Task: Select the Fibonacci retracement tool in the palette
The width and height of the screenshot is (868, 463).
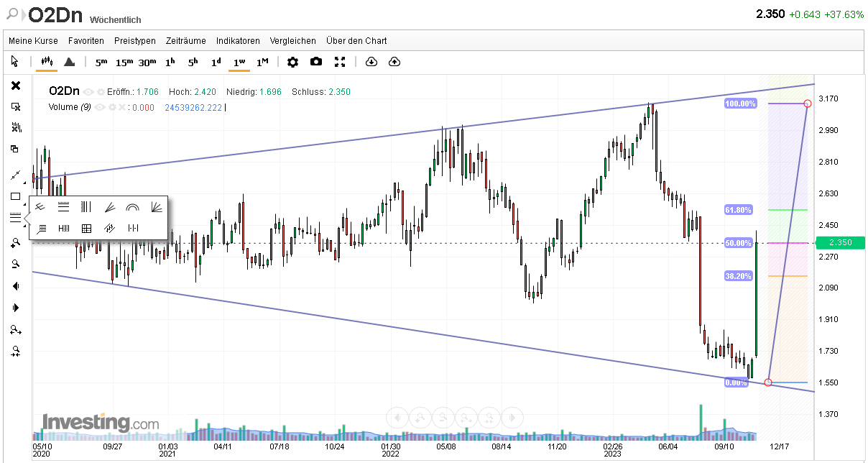Action: click(x=63, y=206)
